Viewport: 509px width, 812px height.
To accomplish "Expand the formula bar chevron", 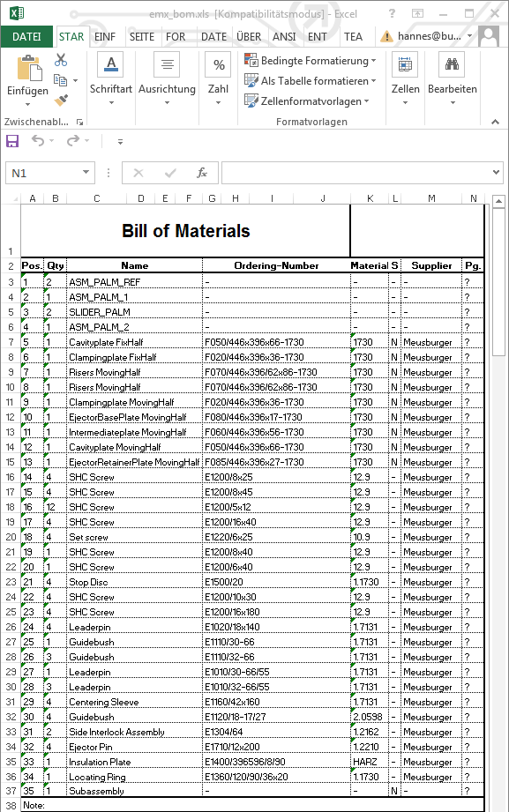I will click(496, 173).
